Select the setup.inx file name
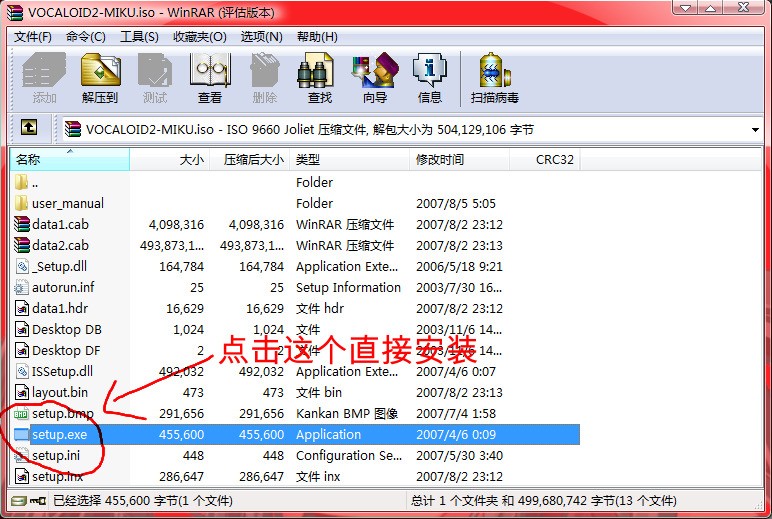 point(58,477)
